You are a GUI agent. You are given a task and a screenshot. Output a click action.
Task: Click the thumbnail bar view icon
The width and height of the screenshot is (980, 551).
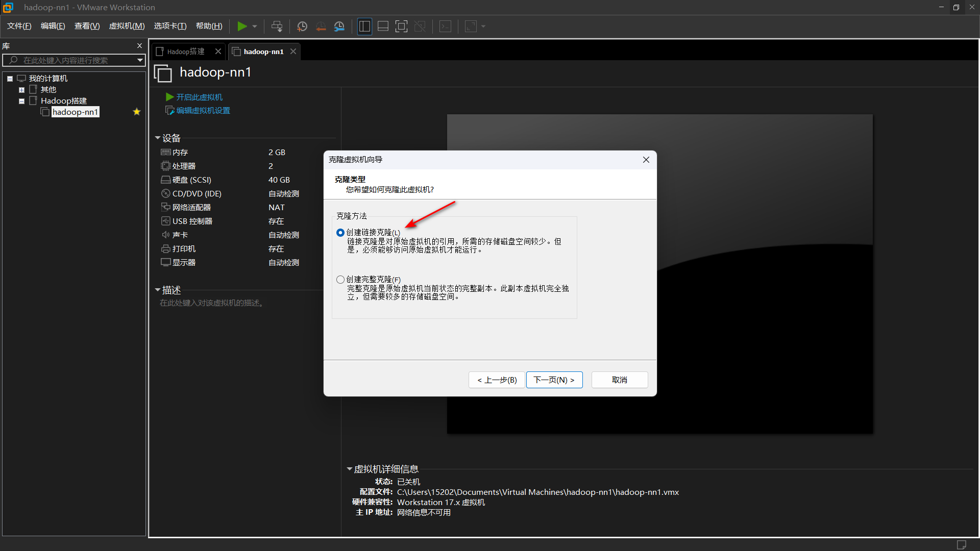click(383, 27)
